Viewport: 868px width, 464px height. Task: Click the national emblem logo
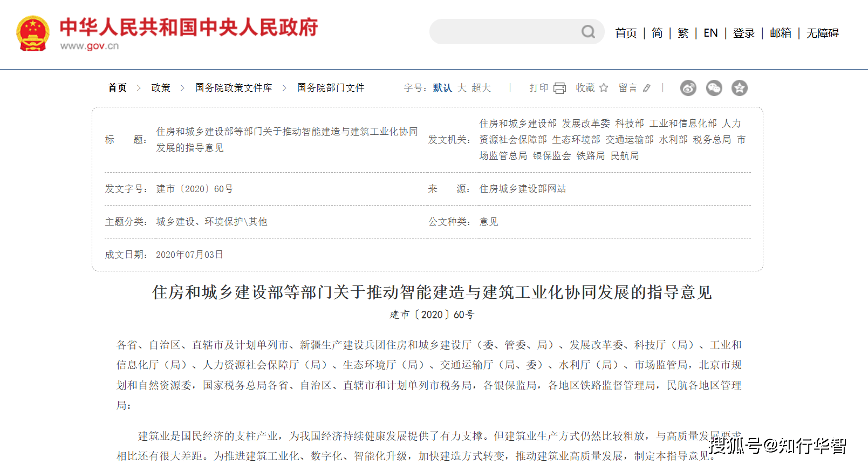point(33,33)
